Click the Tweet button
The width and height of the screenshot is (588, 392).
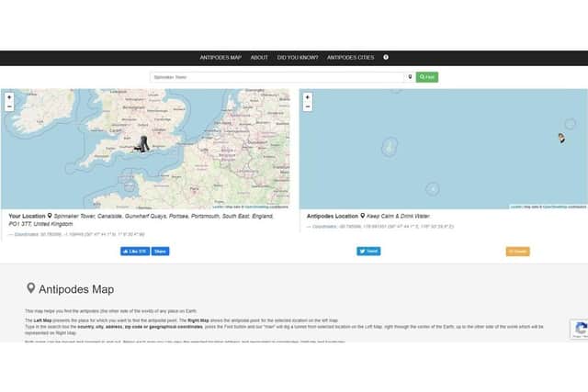coord(368,252)
